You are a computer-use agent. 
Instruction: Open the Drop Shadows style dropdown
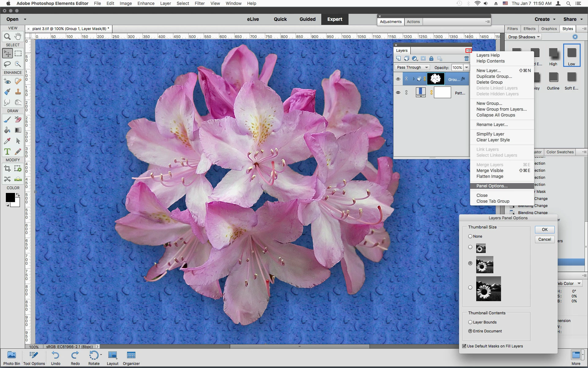click(x=524, y=37)
